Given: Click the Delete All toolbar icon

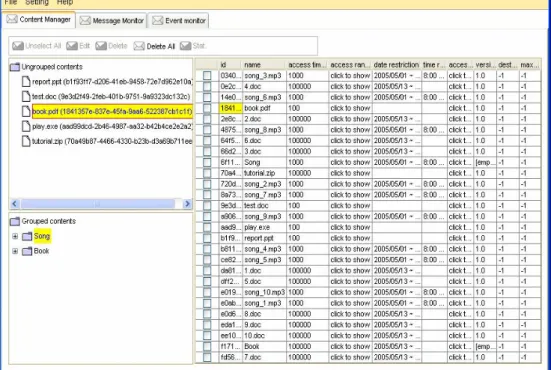Looking at the screenshot, I should (x=139, y=46).
